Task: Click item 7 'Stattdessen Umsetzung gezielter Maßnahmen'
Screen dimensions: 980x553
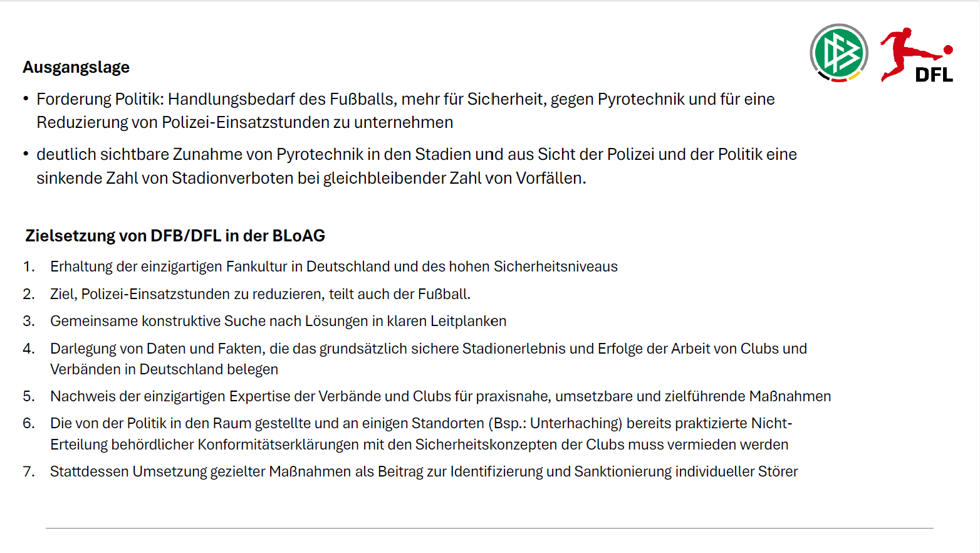Action: [x=424, y=471]
